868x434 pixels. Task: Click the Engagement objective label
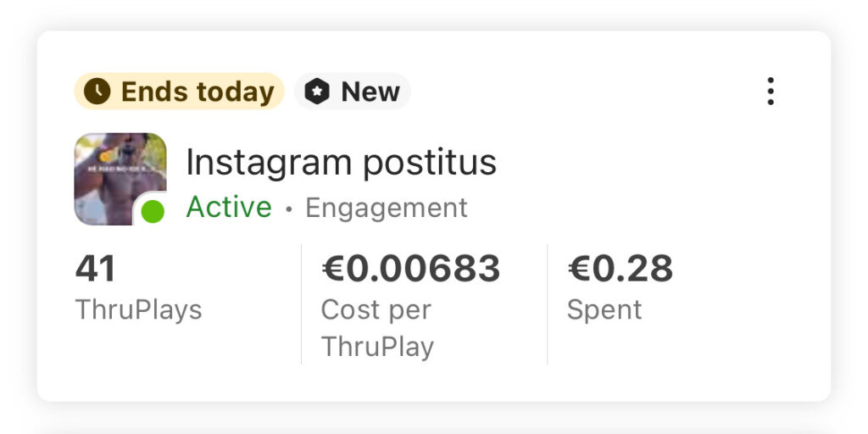386,208
